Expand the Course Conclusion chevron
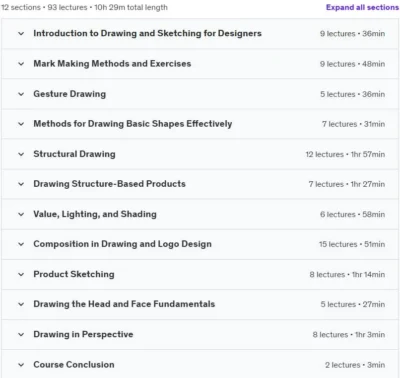This screenshot has width=400, height=378. click(x=21, y=365)
